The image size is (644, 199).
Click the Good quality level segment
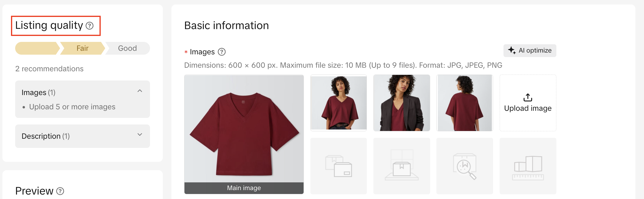click(x=127, y=48)
